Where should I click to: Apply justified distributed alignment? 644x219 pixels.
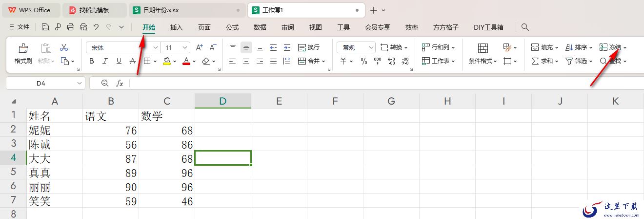(273, 61)
